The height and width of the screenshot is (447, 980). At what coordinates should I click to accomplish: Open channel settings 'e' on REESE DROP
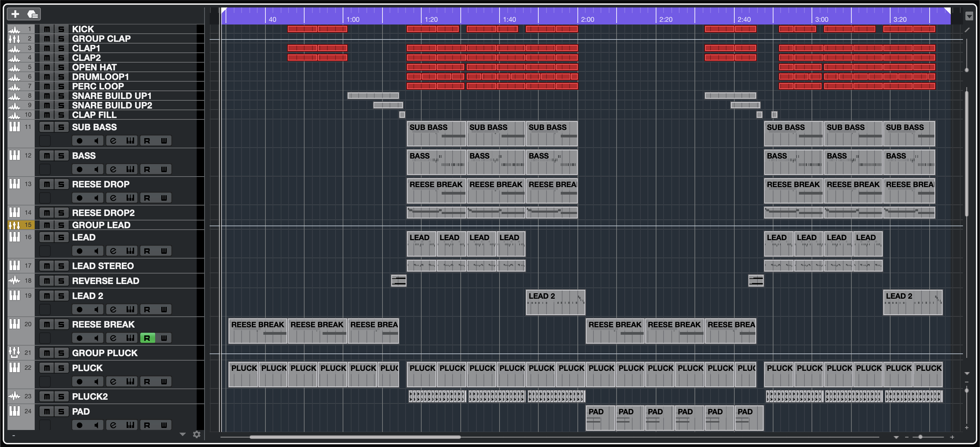pos(113,198)
